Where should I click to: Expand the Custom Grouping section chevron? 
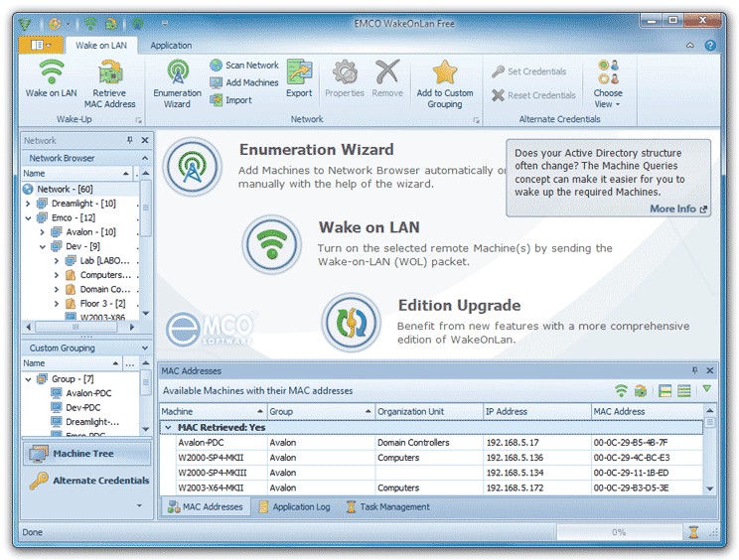[x=145, y=348]
